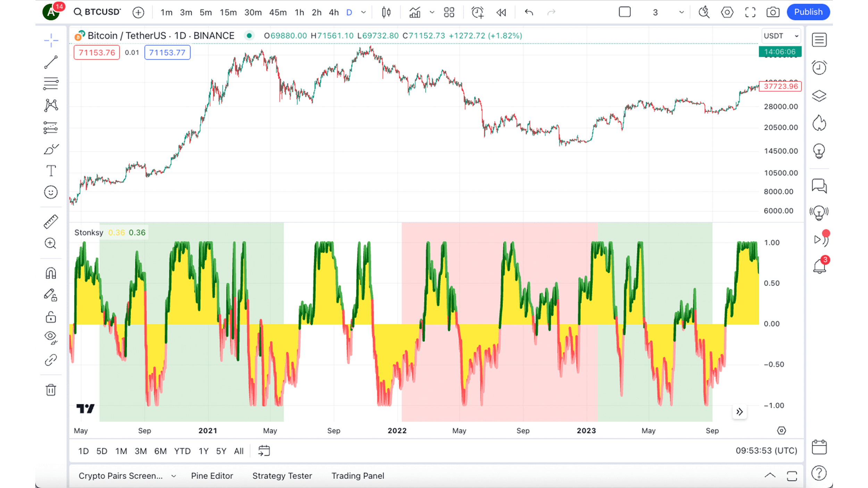This screenshot has height=488, width=868.
Task: Undo the last chart action
Action: [529, 12]
